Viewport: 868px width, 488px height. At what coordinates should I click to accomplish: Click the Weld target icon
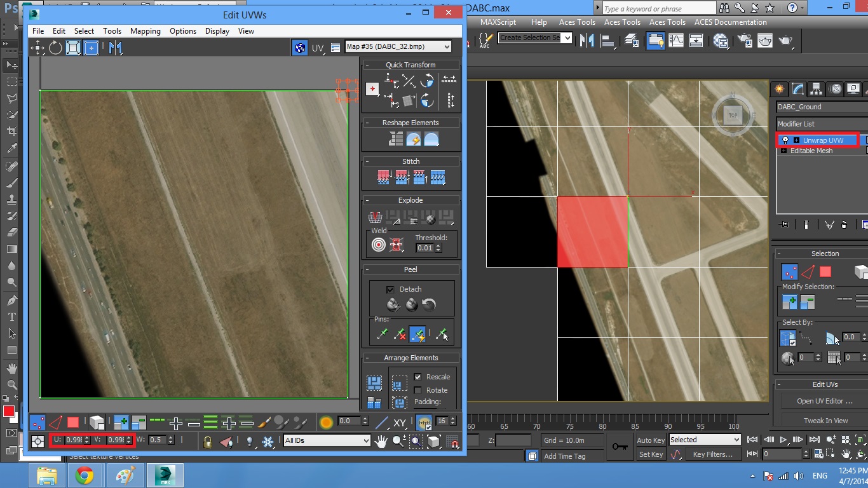(379, 245)
